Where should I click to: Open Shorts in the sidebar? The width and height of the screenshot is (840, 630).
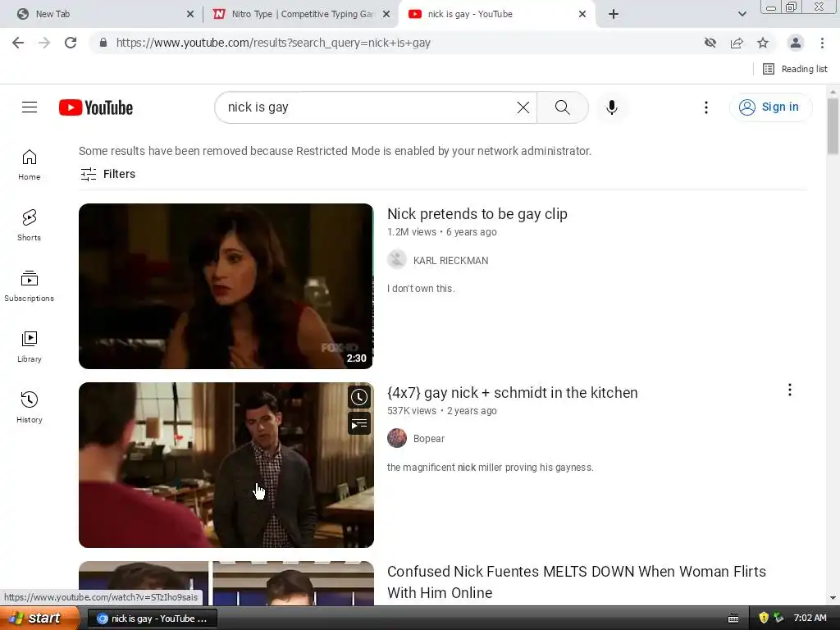point(30,225)
